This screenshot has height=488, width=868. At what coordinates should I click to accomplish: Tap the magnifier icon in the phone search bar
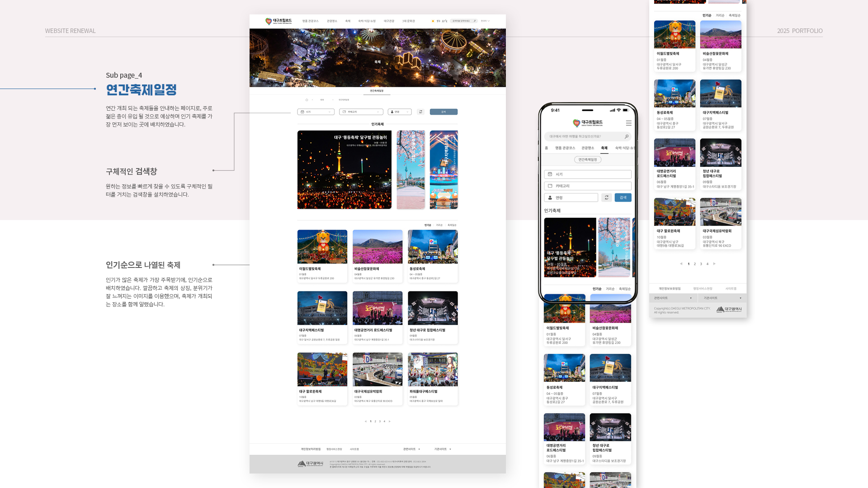pos(626,136)
